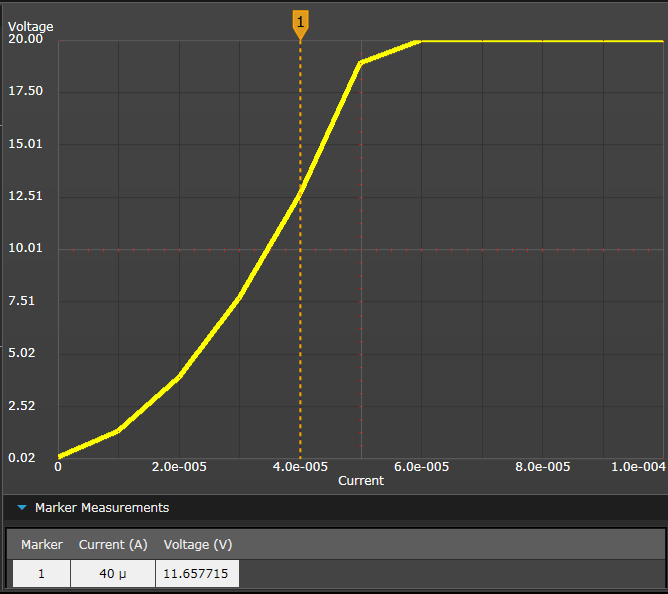Image resolution: width=668 pixels, height=594 pixels.
Task: Click the 0.02 voltage axis tick label
Action: coord(22,458)
